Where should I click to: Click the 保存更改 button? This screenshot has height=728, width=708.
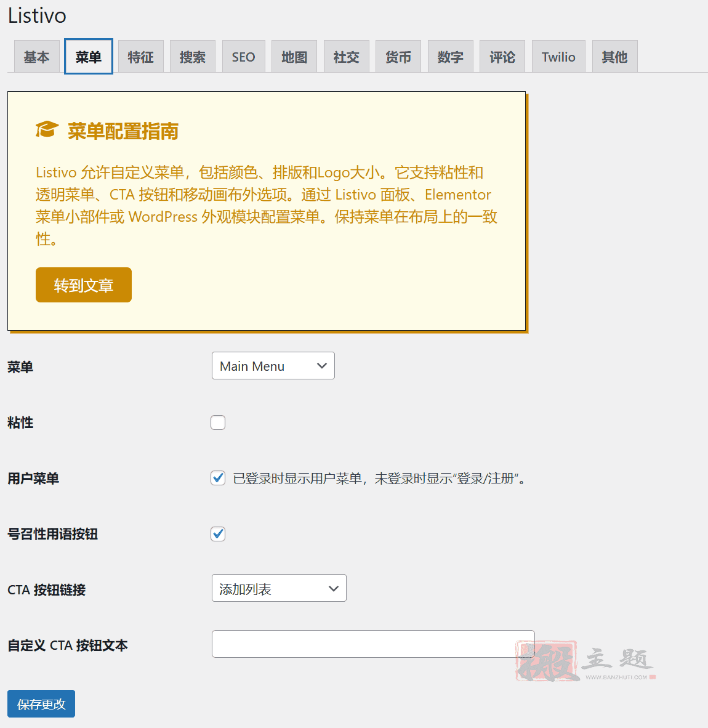pyautogui.click(x=41, y=704)
